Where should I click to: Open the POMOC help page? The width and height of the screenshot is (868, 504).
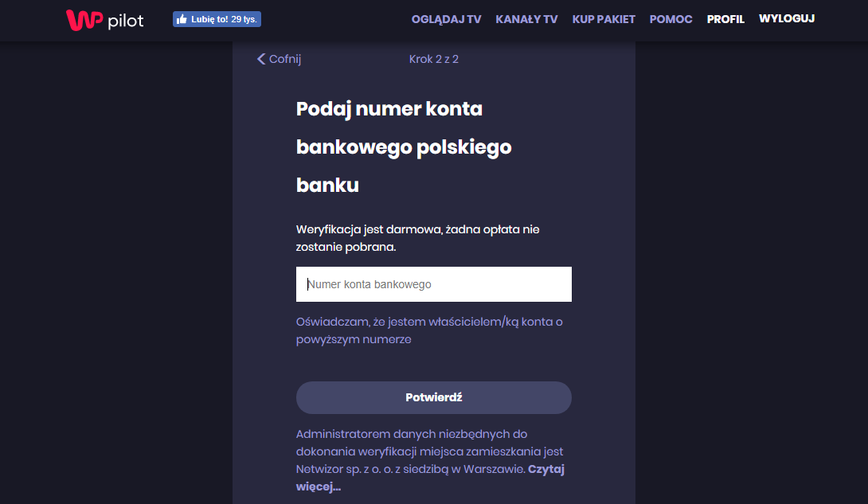tap(671, 19)
